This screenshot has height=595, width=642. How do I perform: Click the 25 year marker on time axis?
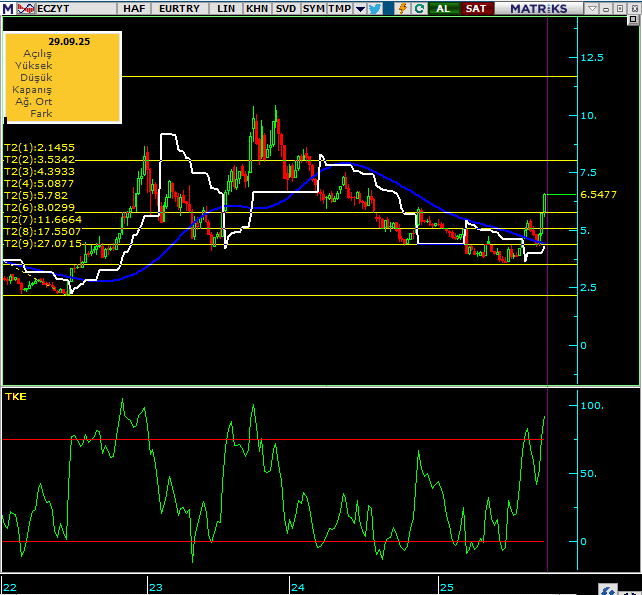coord(447,588)
